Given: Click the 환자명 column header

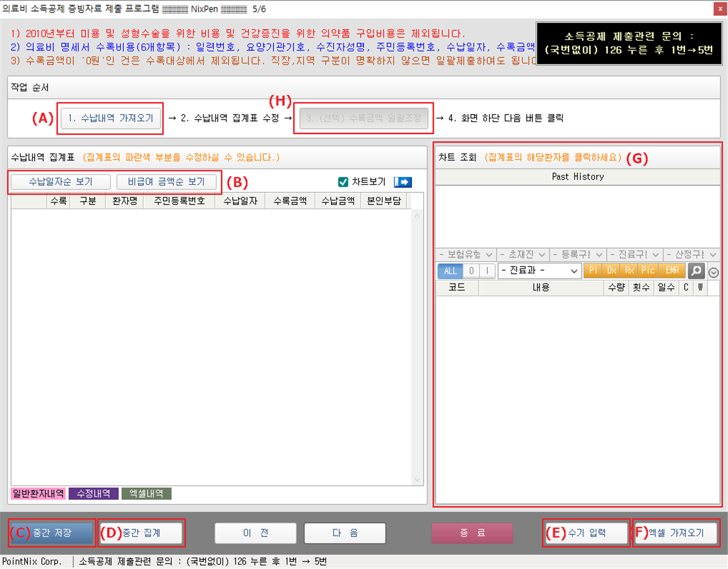Looking at the screenshot, I should pyautogui.click(x=124, y=201).
